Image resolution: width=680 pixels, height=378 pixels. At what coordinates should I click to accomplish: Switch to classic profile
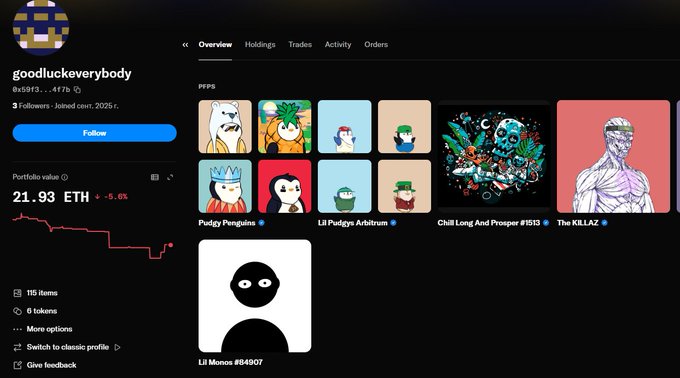point(68,347)
